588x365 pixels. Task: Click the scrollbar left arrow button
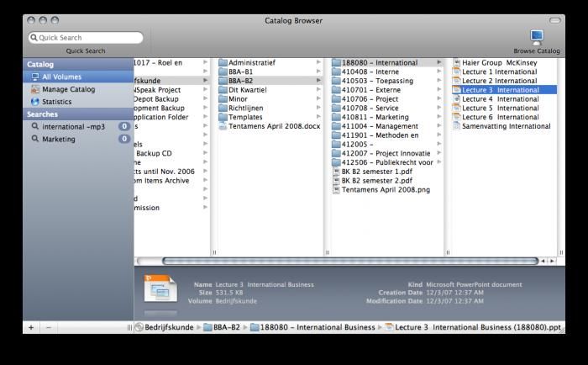(x=543, y=261)
